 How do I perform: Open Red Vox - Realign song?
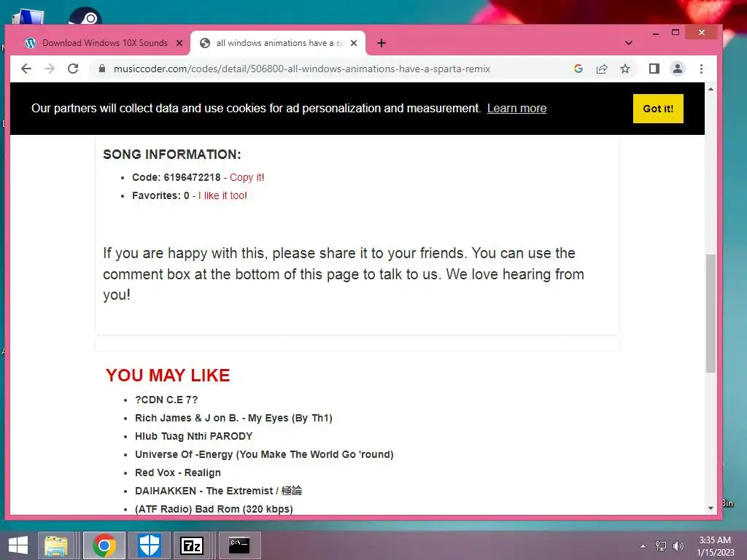tap(178, 472)
